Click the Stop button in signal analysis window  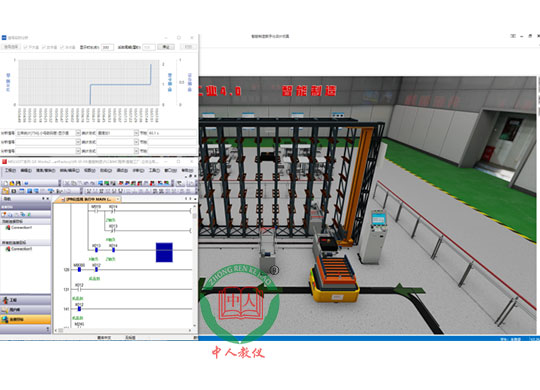pyautogui.click(x=166, y=47)
